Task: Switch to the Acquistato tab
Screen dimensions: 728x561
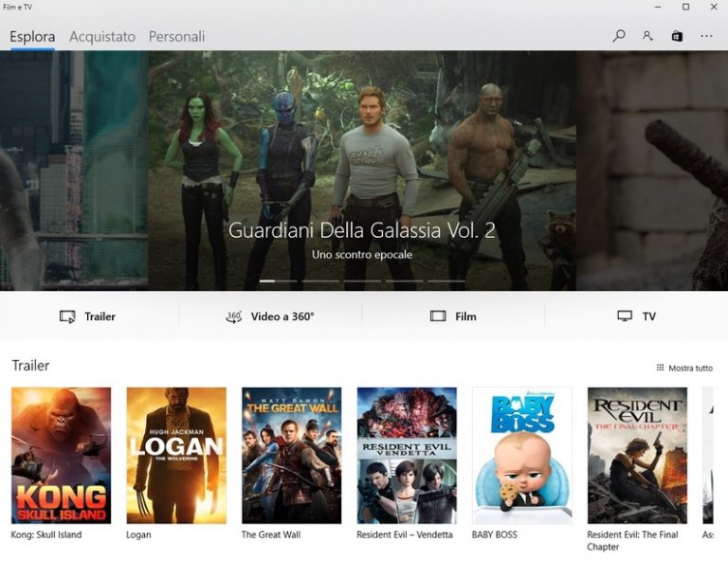Action: click(x=102, y=37)
